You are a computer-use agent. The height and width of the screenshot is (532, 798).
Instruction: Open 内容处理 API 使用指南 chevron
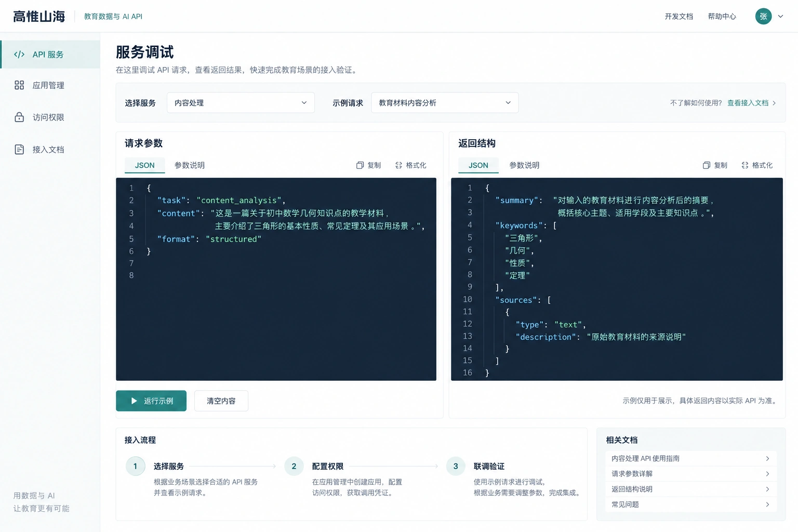click(x=767, y=458)
